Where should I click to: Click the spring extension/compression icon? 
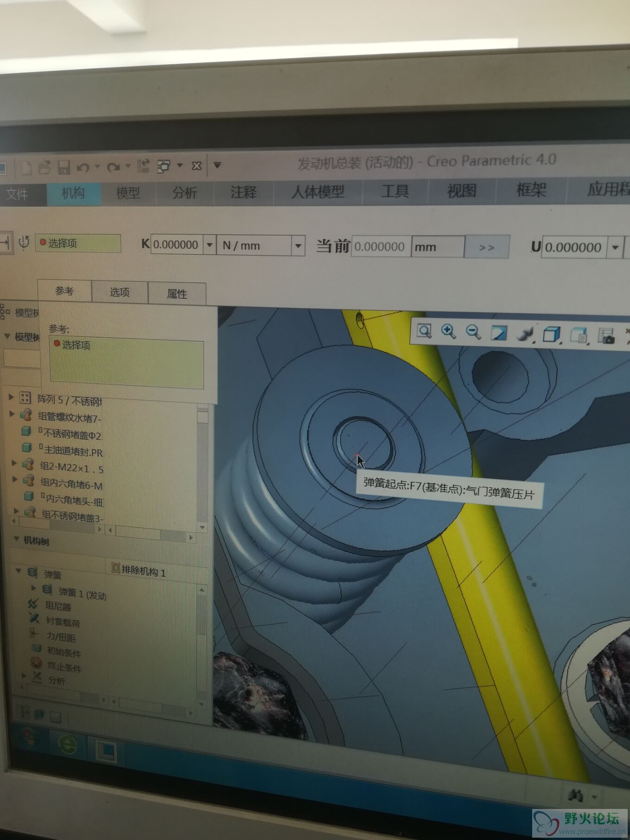(x=6, y=242)
